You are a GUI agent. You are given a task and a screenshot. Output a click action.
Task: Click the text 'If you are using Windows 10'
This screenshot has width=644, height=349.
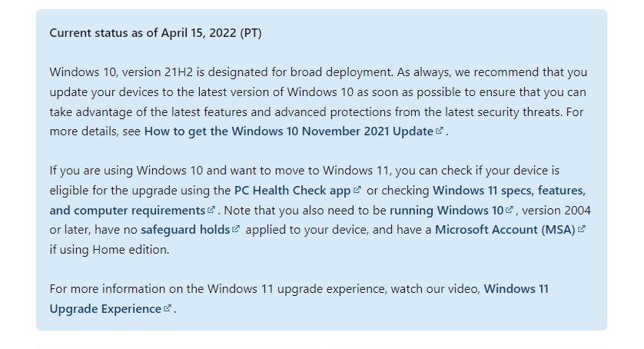click(126, 171)
